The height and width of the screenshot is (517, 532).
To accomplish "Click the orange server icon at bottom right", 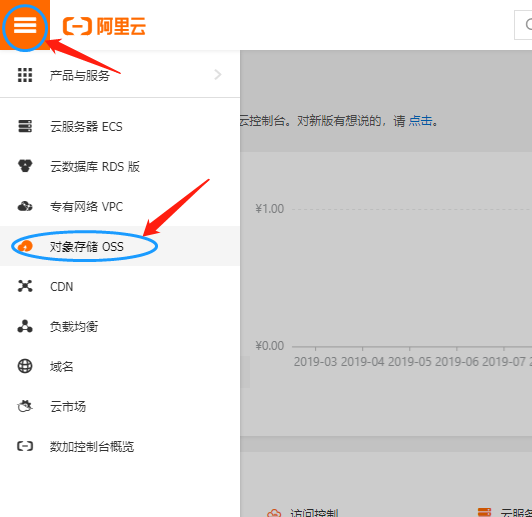I will tap(484, 512).
